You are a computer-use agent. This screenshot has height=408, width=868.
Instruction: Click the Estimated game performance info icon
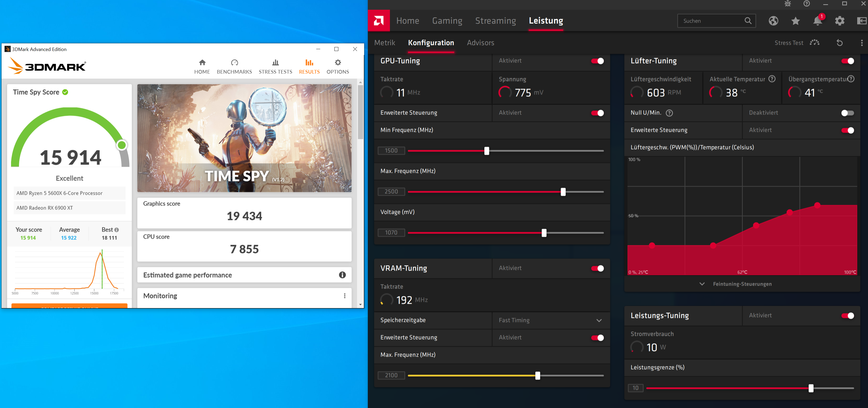click(342, 275)
